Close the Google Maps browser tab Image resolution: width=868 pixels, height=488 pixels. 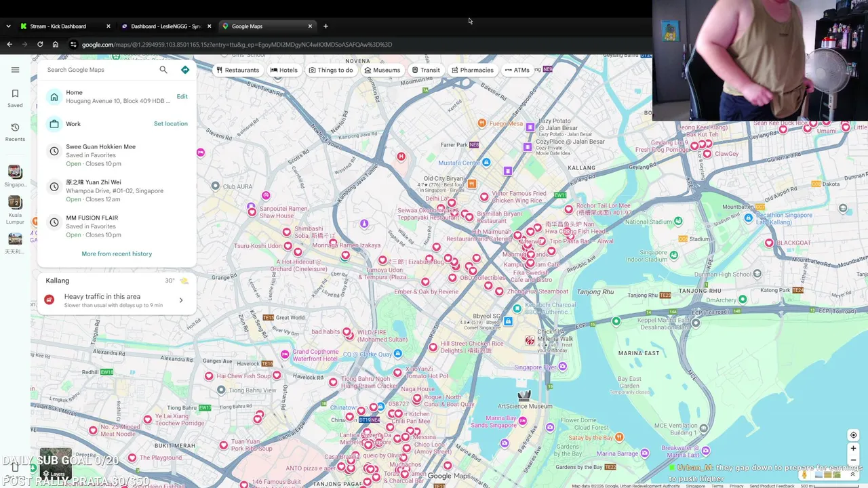point(310,26)
